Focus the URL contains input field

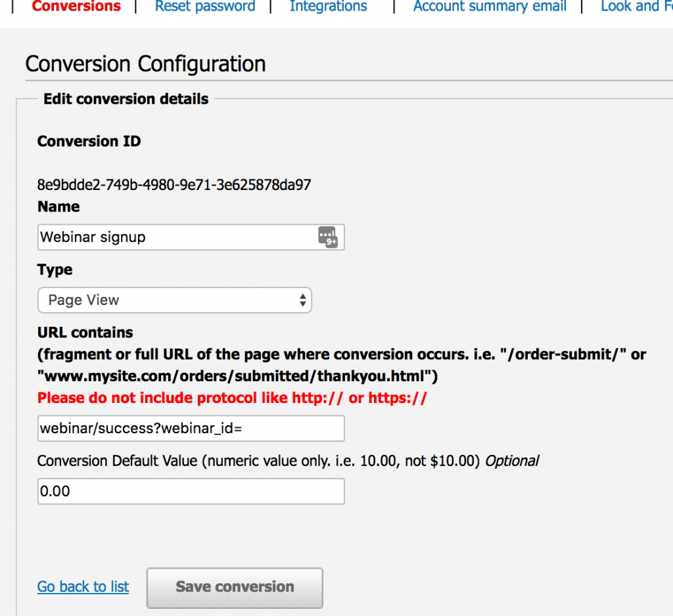click(191, 429)
